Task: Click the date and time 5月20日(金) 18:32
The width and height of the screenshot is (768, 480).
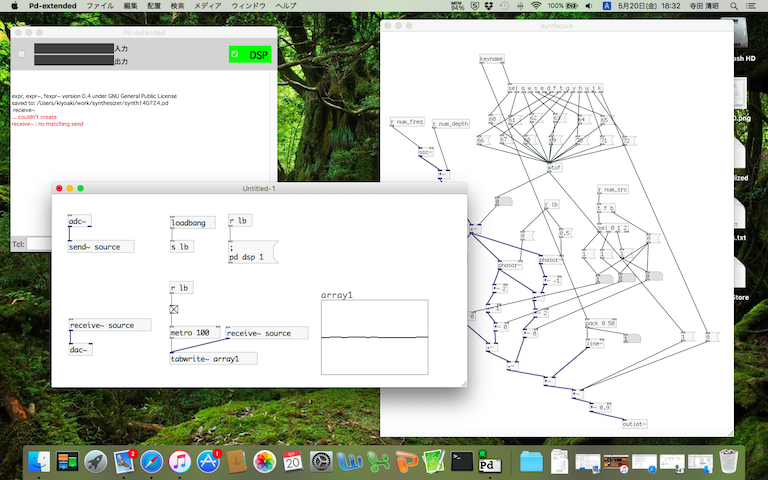Action: coord(649,6)
